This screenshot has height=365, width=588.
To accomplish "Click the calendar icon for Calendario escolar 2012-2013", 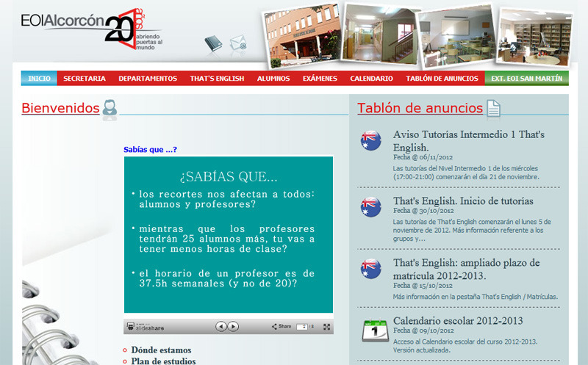I will click(x=375, y=330).
